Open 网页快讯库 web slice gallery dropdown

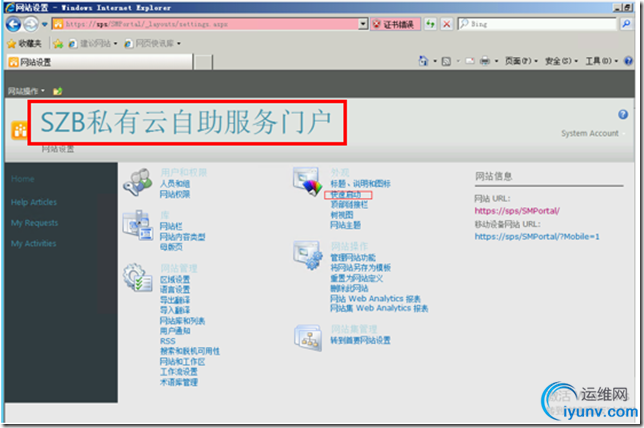[152, 43]
